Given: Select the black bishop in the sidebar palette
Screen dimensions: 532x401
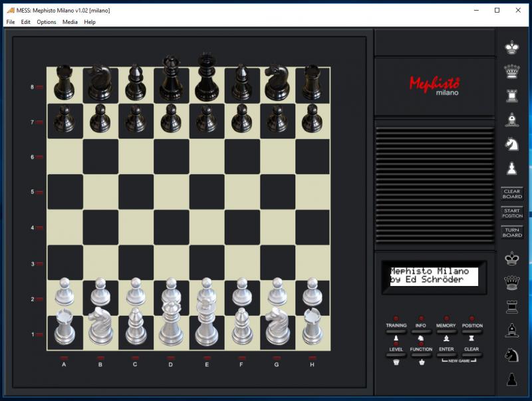Looking at the screenshot, I should click(511, 330).
